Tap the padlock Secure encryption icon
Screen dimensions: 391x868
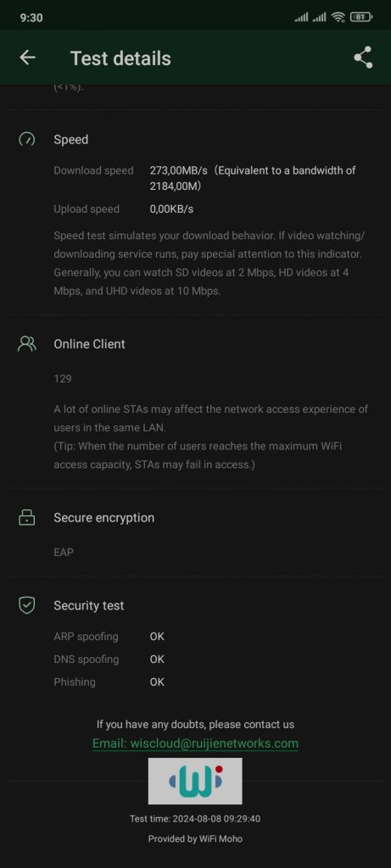point(26,518)
